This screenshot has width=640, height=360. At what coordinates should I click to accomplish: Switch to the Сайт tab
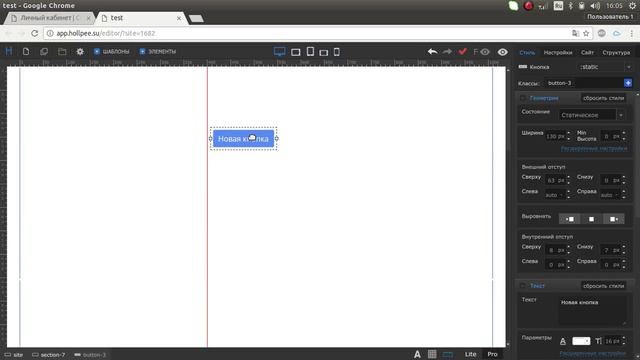tap(587, 53)
